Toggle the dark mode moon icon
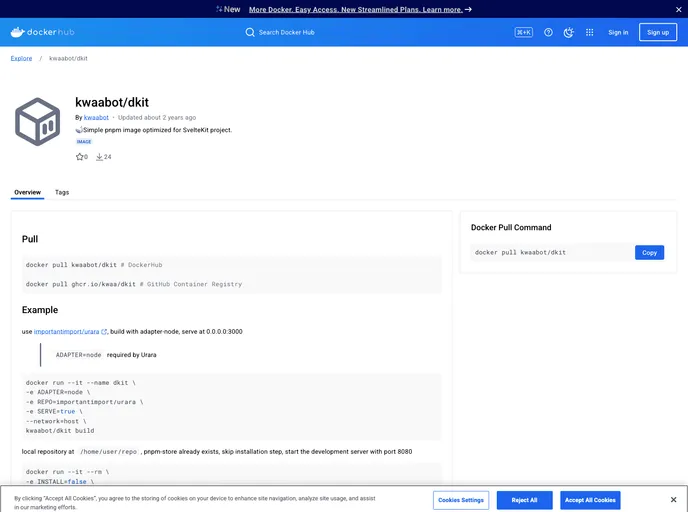This screenshot has width=688, height=512. coord(569,32)
